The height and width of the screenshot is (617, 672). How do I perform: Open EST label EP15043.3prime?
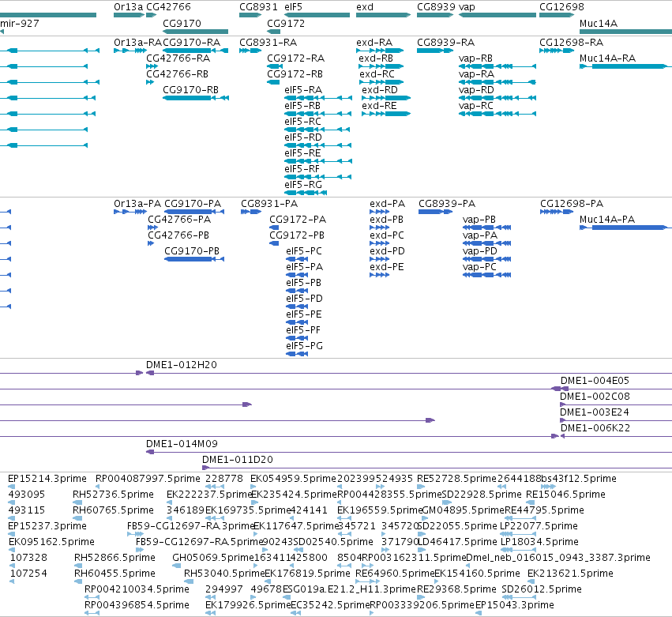tap(514, 605)
